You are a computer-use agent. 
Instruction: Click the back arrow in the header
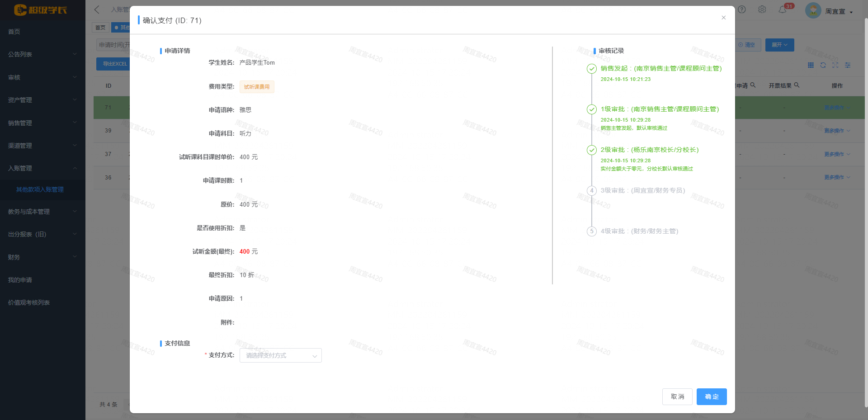(97, 9)
